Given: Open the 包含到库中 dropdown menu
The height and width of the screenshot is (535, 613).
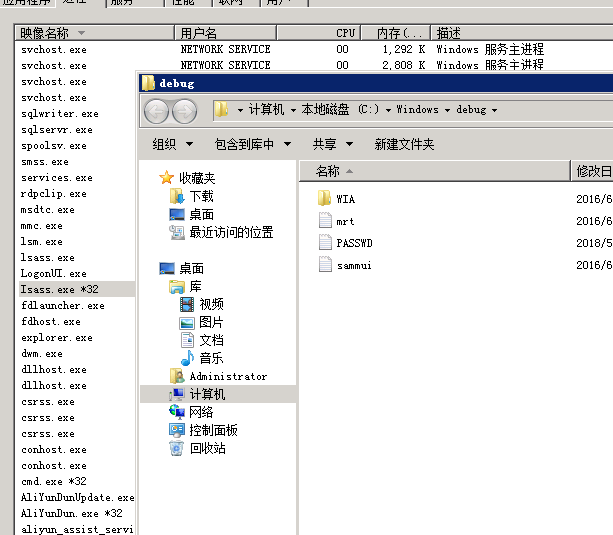Looking at the screenshot, I should [253, 144].
